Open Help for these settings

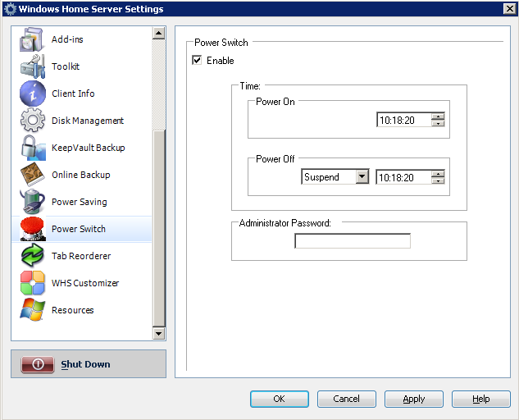(x=481, y=399)
